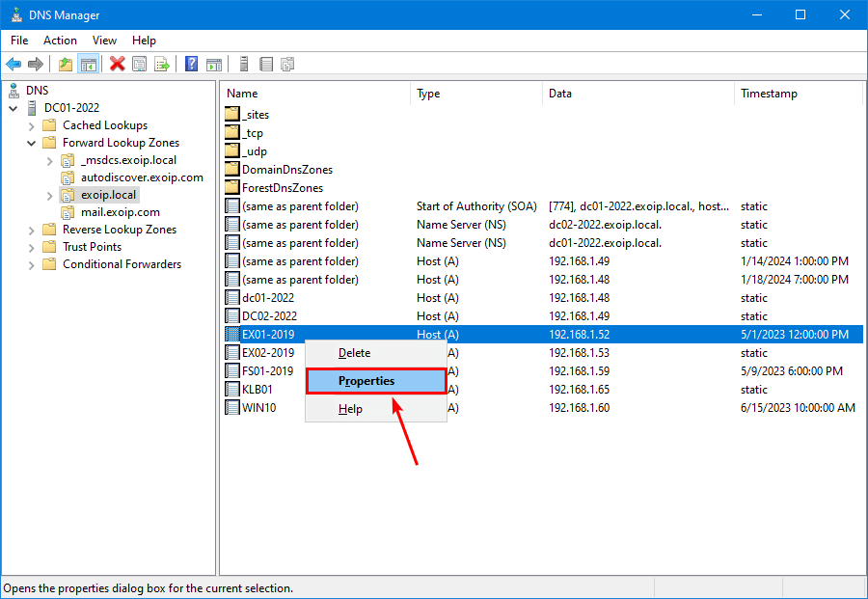The image size is (868, 599).
Task: Choose Help from the context menu
Action: (x=376, y=409)
